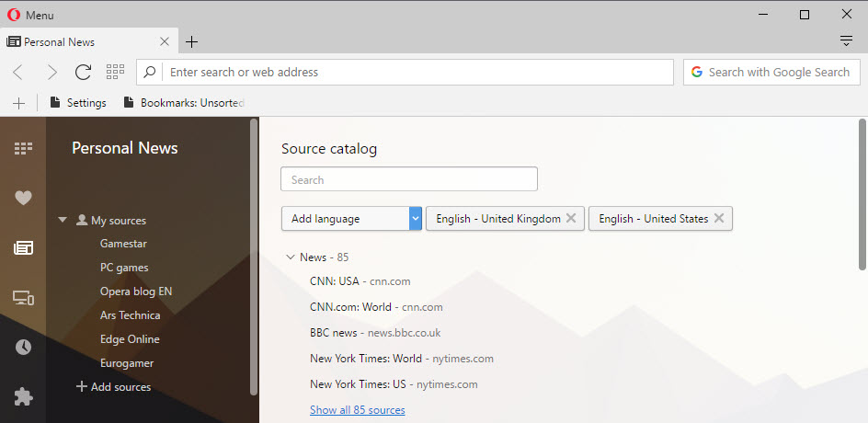Click Add sources in the sidebar
The image size is (868, 423).
point(113,386)
